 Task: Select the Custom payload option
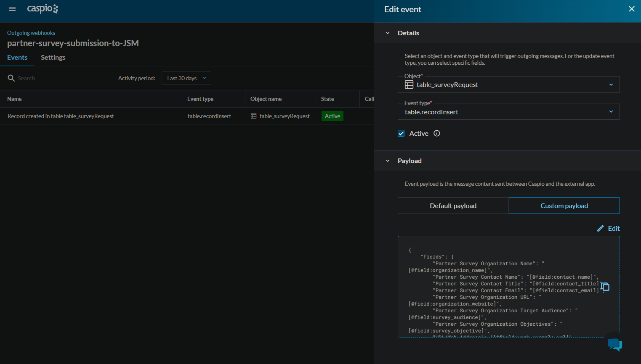click(x=564, y=206)
